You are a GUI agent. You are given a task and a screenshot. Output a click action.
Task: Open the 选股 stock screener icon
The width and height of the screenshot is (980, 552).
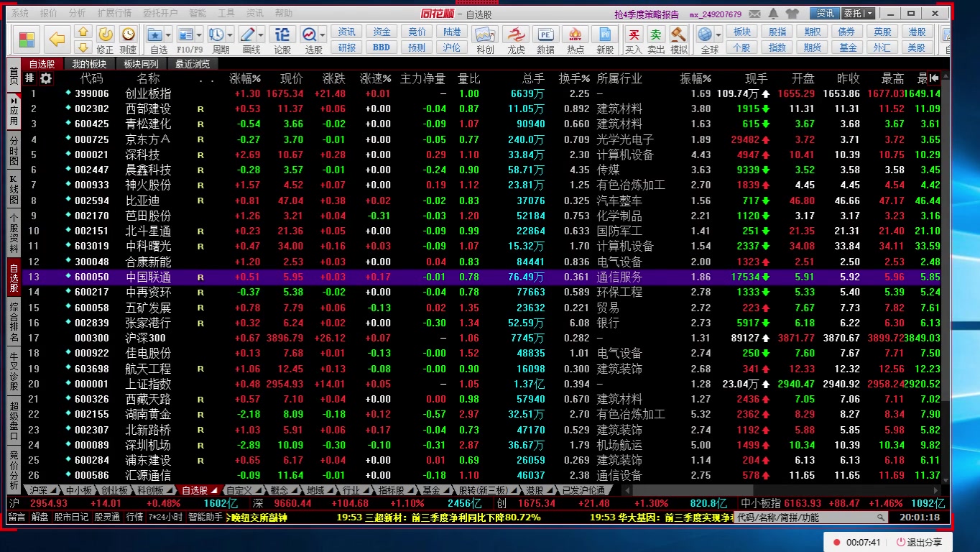[310, 34]
